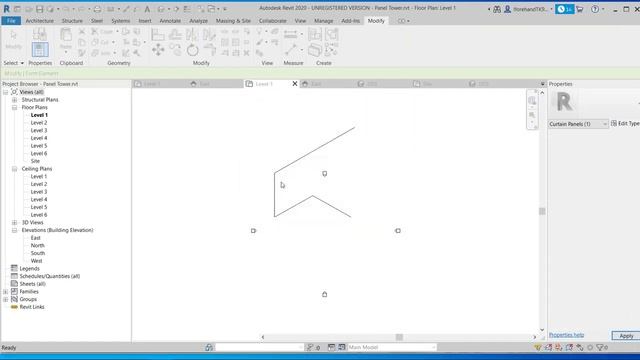Image resolution: width=640 pixels, height=360 pixels.
Task: Click the horizontal scrollbar thumb of the canvas
Action: point(399,337)
